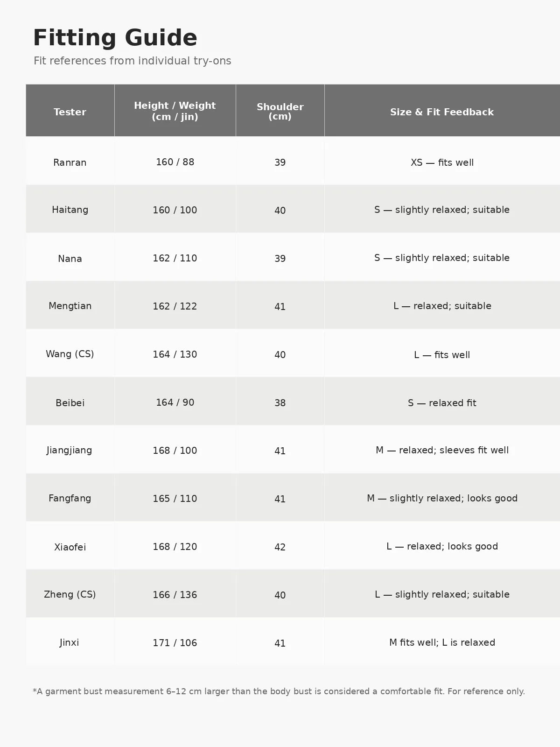
Task: Select the Fangfang tester name
Action: coord(70,498)
